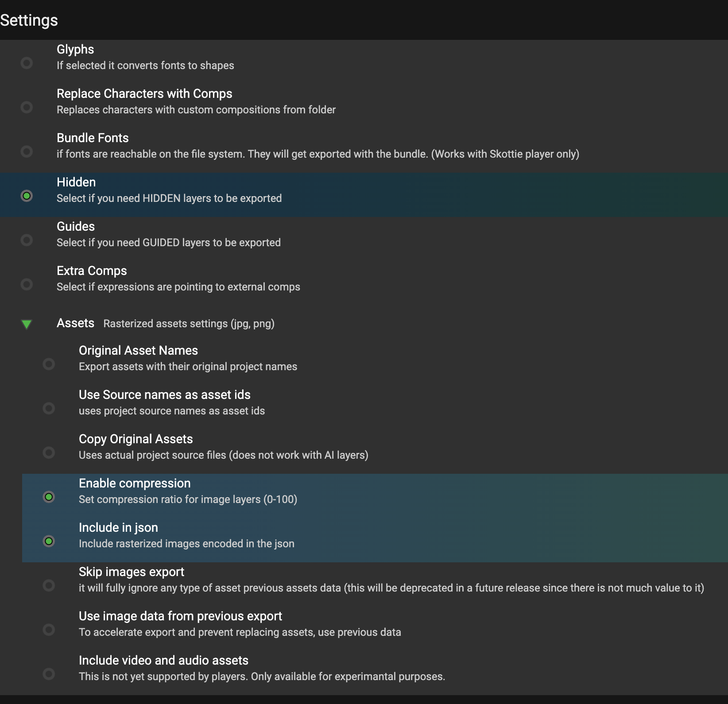Enable Original Asset Names option
This screenshot has width=728, height=704.
[49, 364]
